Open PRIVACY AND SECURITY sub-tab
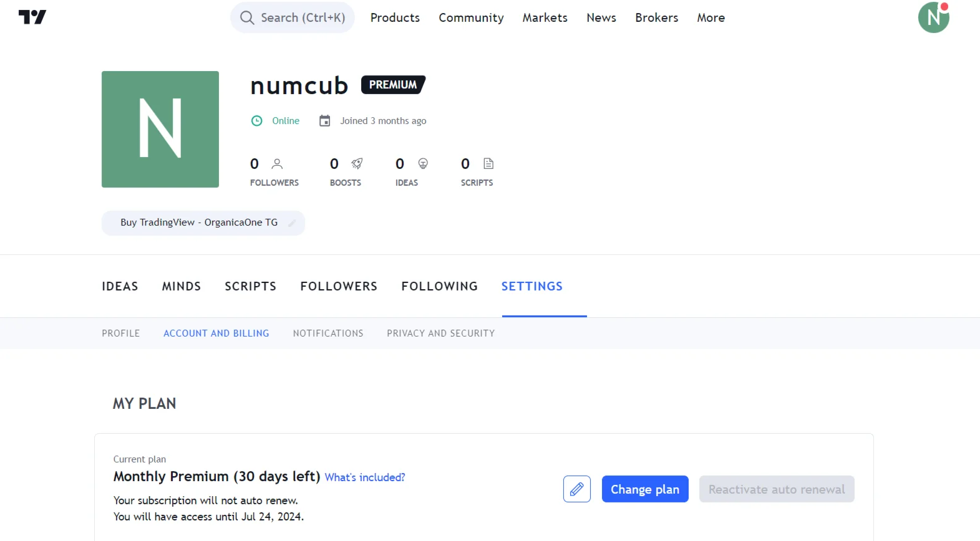This screenshot has width=980, height=541. tap(441, 333)
